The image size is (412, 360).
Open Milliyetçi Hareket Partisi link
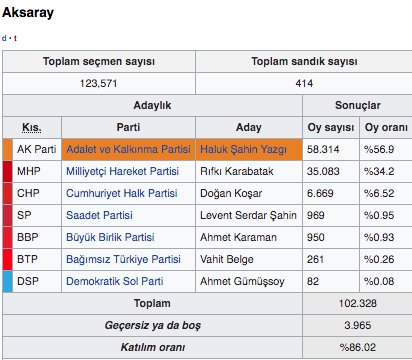coord(122,171)
